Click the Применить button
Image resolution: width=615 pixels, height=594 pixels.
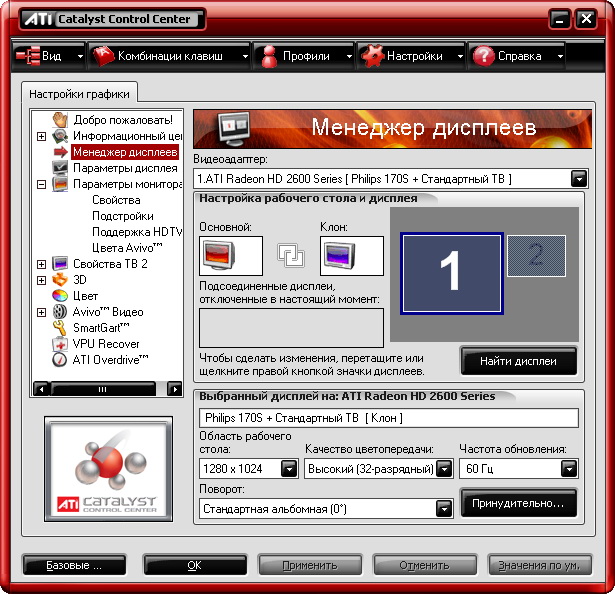point(309,565)
